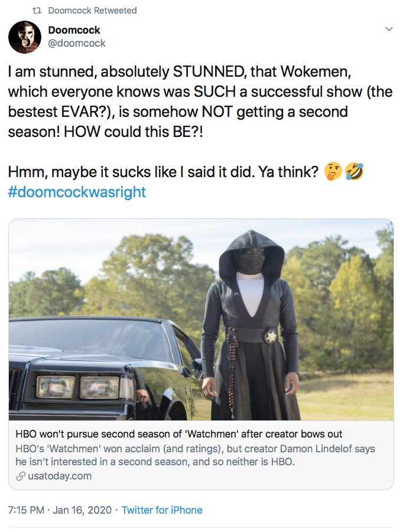Viewport: 400px width, 532px height.
Task: Open the Doomcock Retweeted label
Action: tap(92, 11)
